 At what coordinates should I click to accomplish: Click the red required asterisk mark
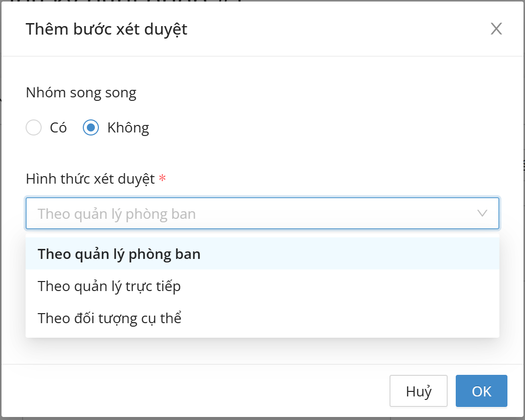(x=162, y=179)
